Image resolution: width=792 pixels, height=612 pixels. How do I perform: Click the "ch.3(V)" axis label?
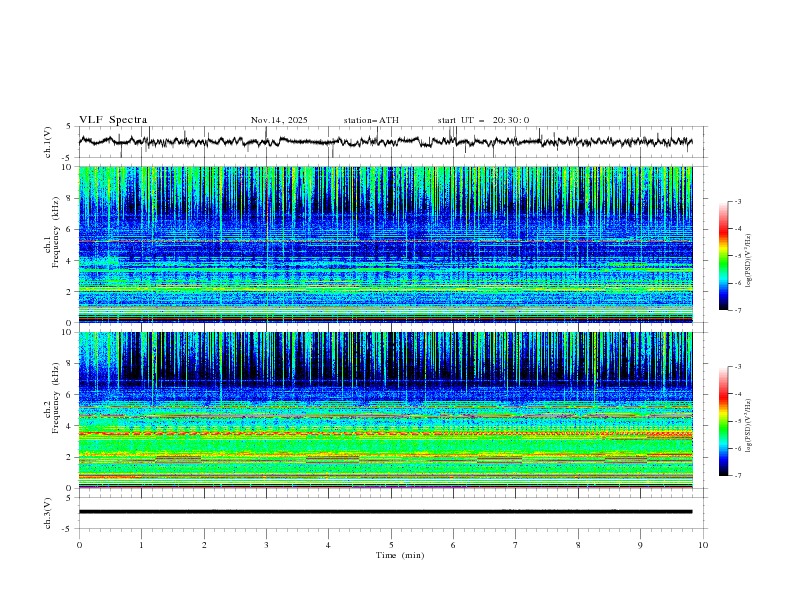48,513
